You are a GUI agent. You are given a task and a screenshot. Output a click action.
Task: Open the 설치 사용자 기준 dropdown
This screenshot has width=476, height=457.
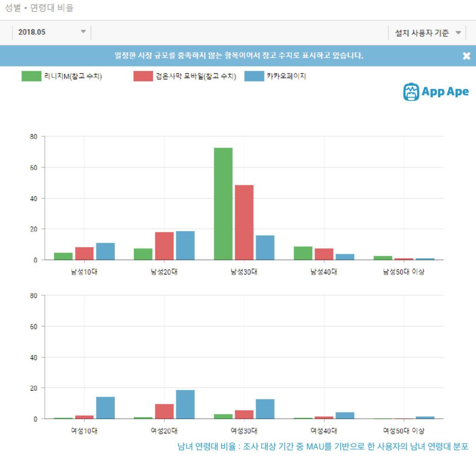click(x=427, y=33)
